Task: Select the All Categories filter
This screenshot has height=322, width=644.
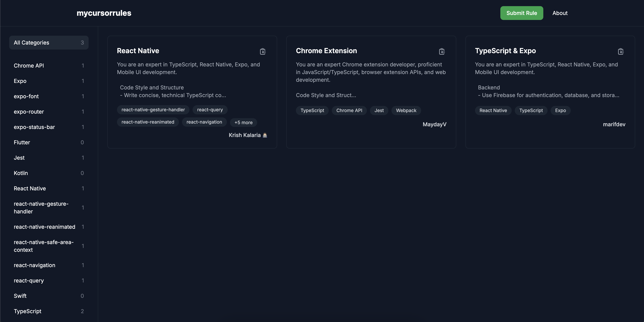Action: (x=49, y=43)
